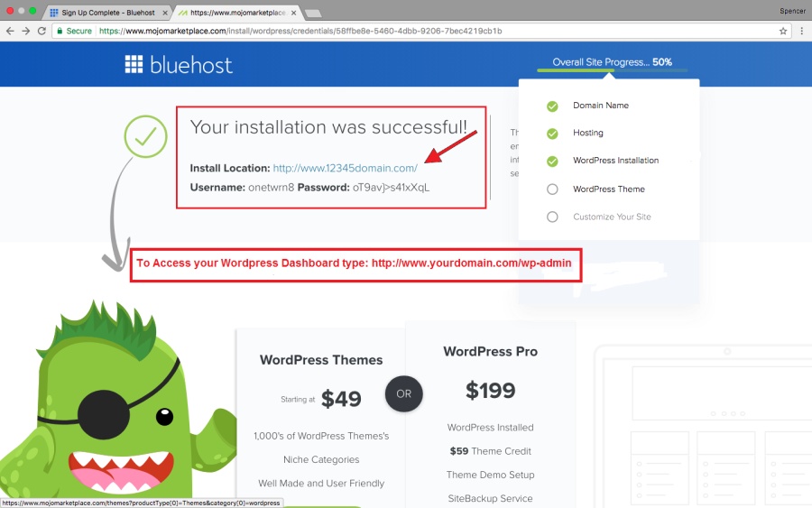Viewport: 812px width, 508px height.
Task: Click the browser back arrow
Action: [x=10, y=31]
